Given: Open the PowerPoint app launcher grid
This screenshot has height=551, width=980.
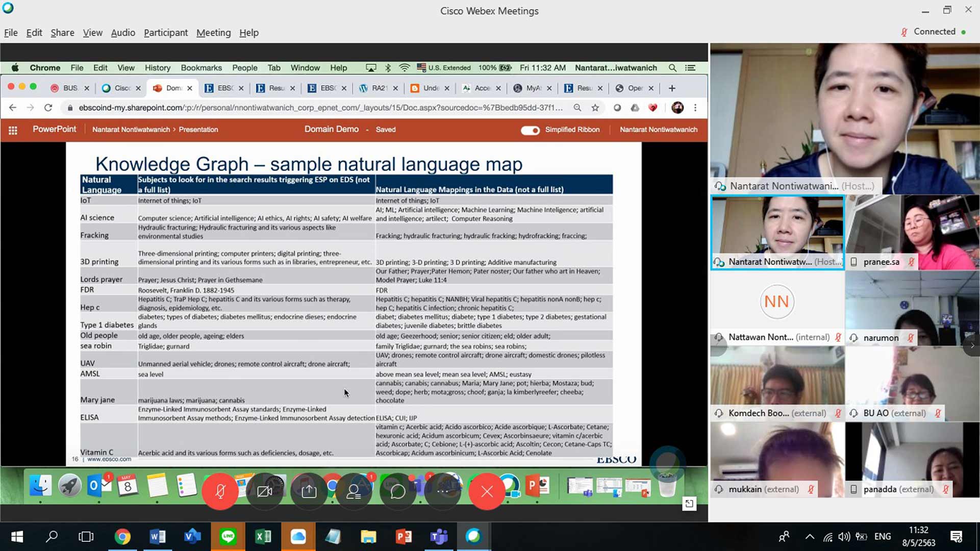Looking at the screenshot, I should [x=13, y=131].
